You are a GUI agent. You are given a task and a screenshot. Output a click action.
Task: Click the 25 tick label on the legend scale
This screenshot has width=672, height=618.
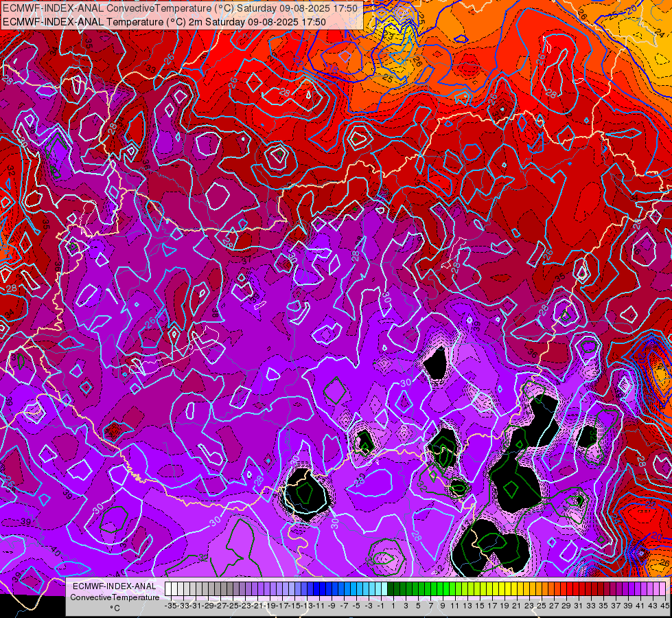click(x=542, y=606)
